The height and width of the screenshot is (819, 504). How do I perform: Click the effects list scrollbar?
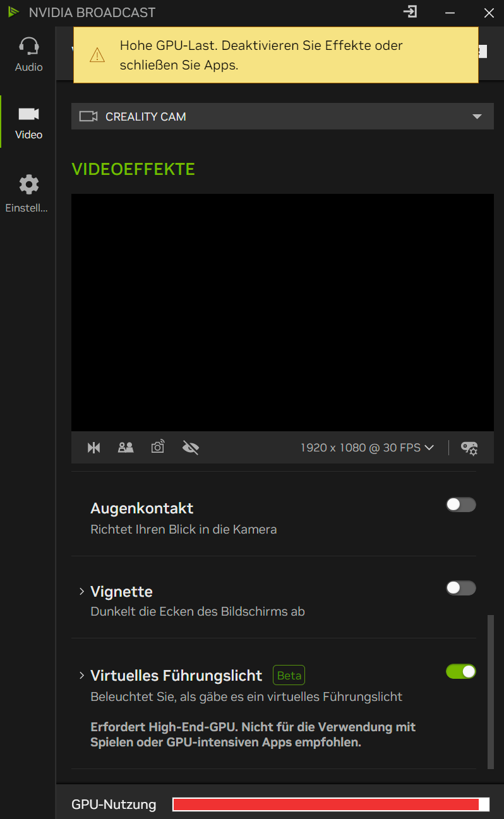point(491,692)
